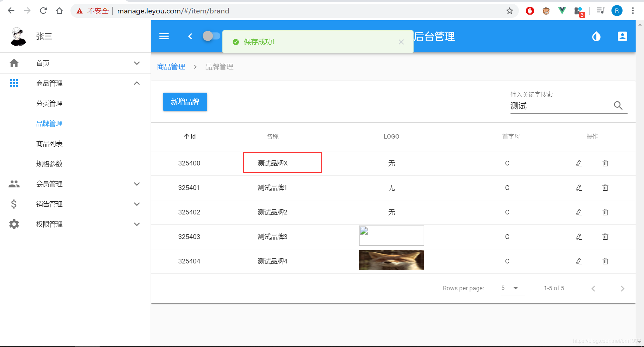Click the fox logo thumbnail of 测试品牌4
Image resolution: width=644 pixels, height=347 pixels.
(x=391, y=260)
